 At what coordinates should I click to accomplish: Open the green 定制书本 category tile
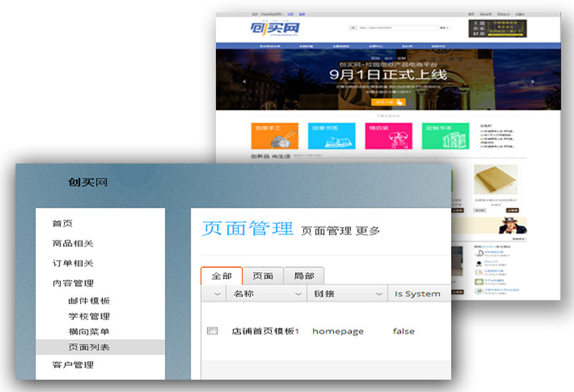click(445, 136)
